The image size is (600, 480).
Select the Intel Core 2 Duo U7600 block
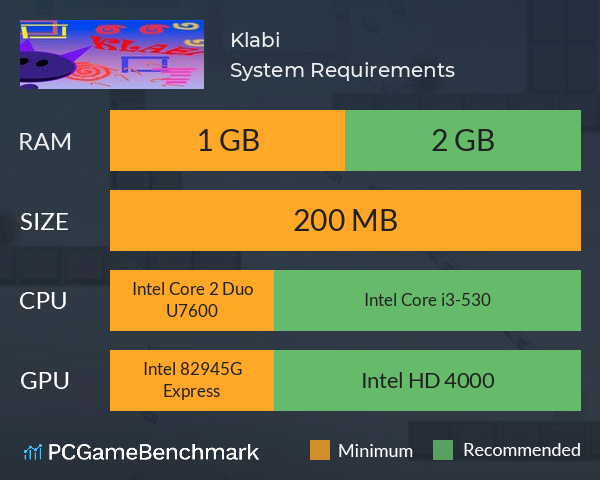(x=192, y=300)
